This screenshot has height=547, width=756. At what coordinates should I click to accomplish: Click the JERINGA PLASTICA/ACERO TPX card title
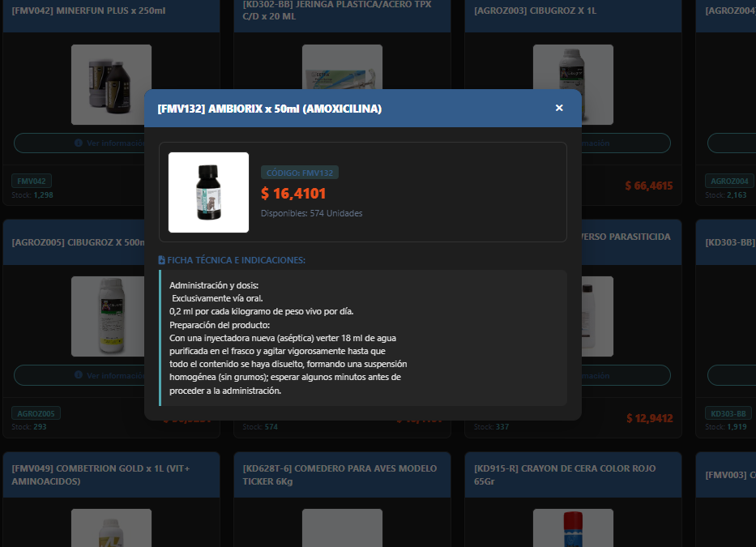[336, 11]
